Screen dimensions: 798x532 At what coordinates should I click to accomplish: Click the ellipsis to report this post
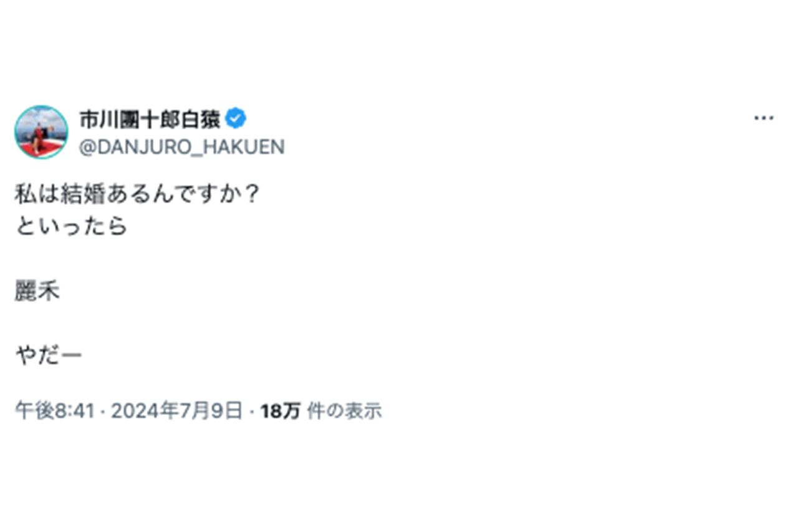[x=762, y=117]
